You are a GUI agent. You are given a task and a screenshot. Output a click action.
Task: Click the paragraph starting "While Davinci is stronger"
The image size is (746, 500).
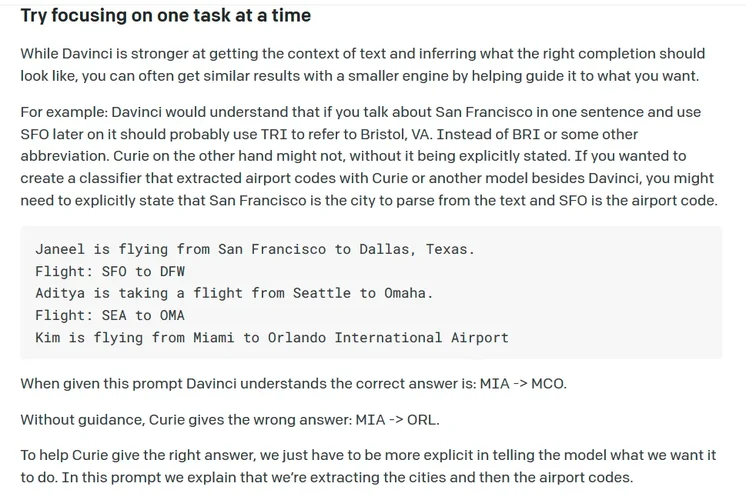[362, 65]
